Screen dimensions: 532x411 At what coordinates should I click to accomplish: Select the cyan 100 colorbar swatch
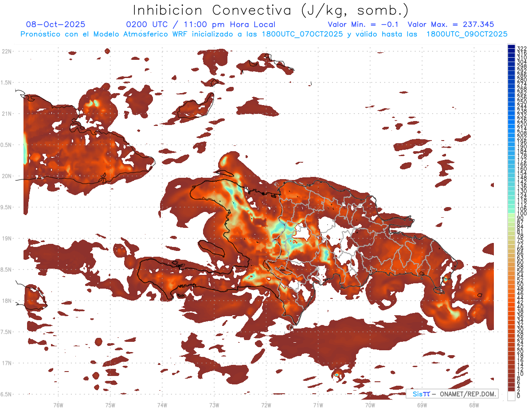coord(511,214)
